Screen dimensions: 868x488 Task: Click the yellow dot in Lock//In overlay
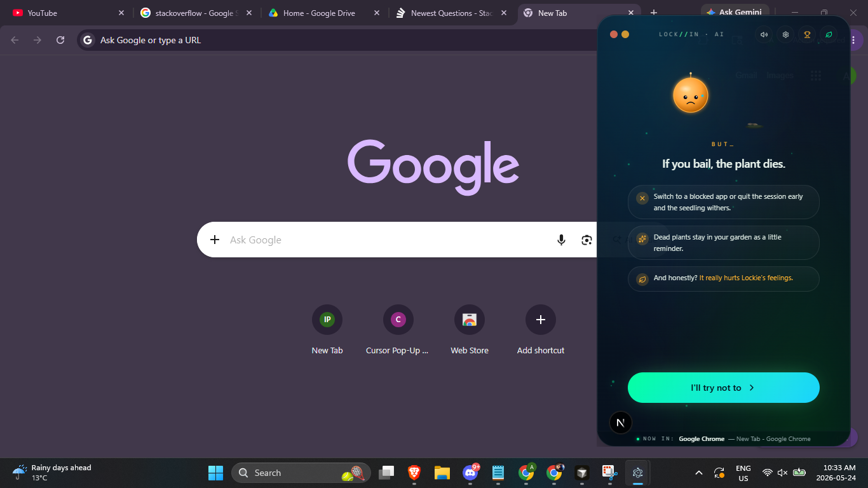(625, 34)
